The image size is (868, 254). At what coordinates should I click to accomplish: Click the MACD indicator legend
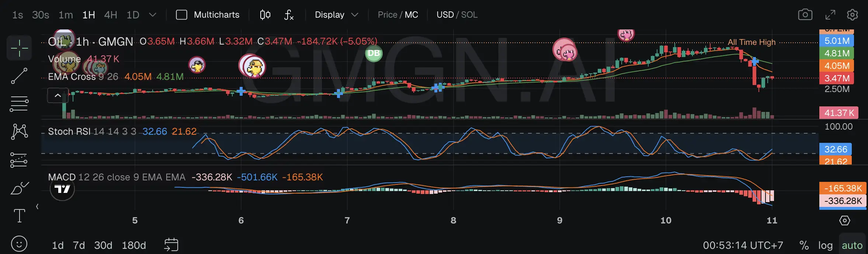pyautogui.click(x=117, y=177)
